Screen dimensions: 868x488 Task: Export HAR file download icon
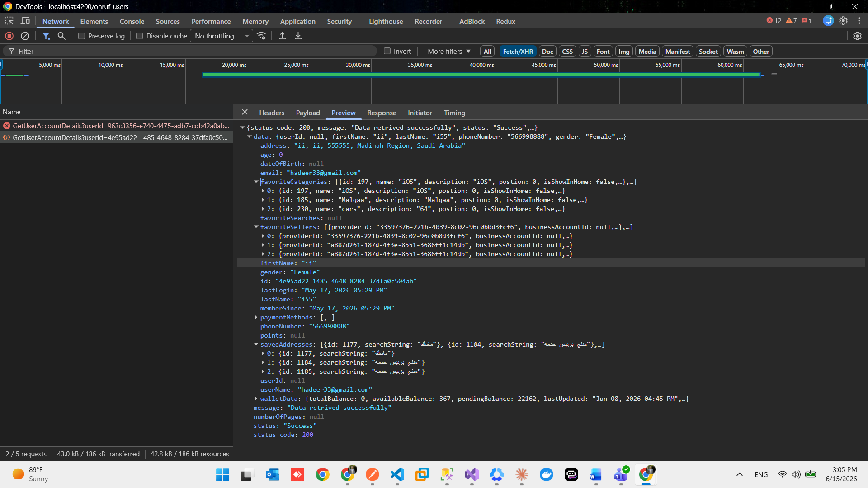(298, 36)
